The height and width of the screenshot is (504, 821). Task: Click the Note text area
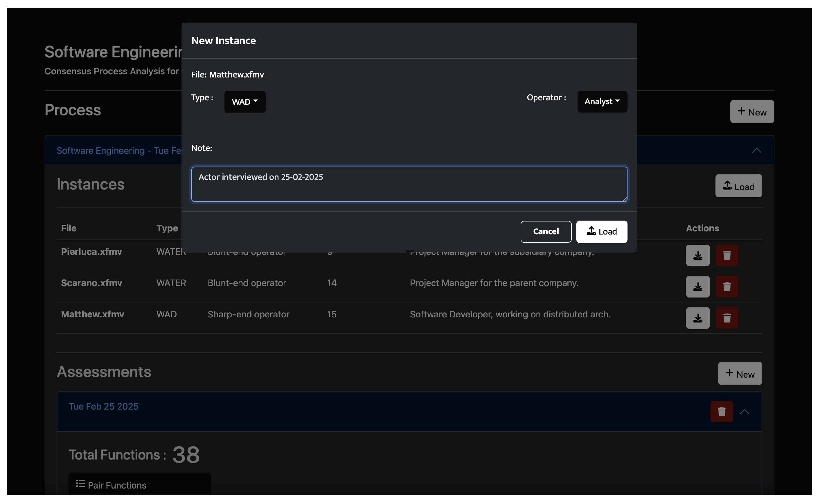click(409, 184)
